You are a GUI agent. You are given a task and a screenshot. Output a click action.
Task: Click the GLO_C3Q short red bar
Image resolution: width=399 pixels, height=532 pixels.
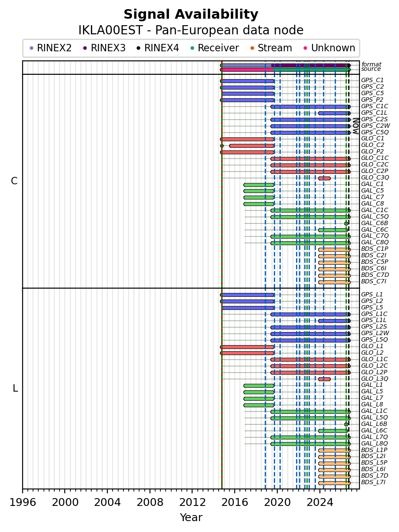coord(324,178)
